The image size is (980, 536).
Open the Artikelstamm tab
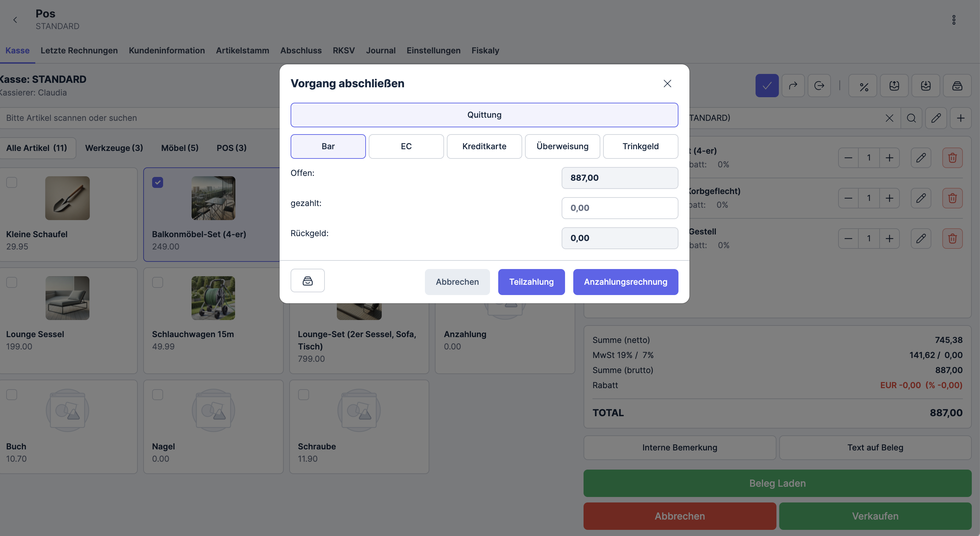pos(242,51)
